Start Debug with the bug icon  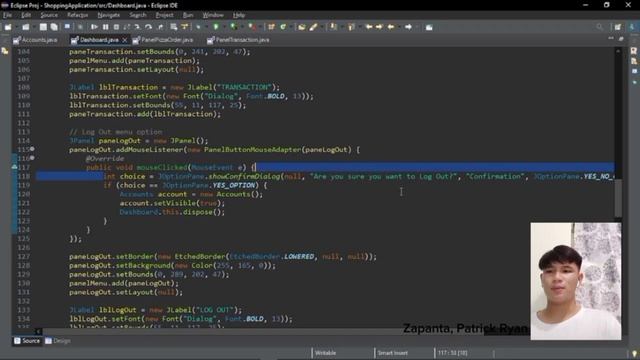198,27
